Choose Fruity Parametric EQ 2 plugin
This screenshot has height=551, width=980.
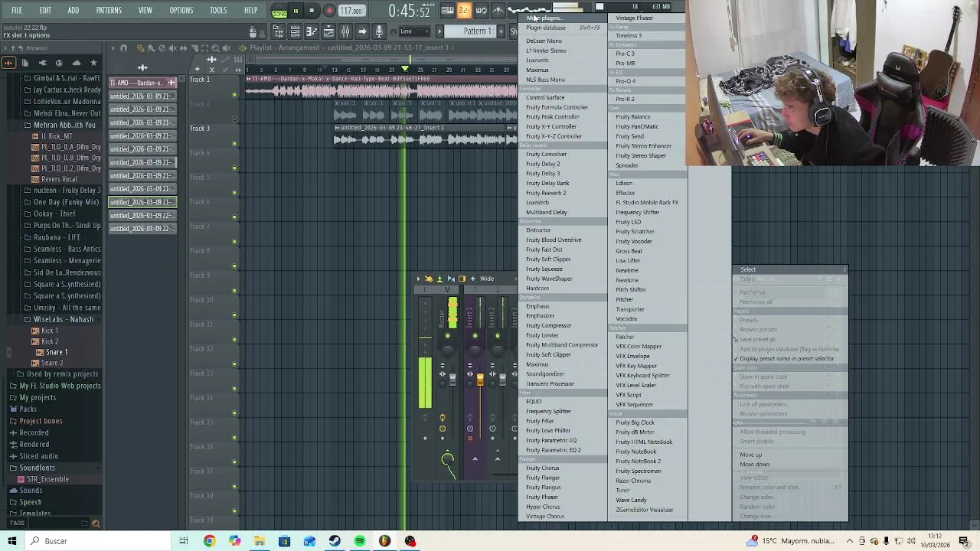tap(554, 450)
